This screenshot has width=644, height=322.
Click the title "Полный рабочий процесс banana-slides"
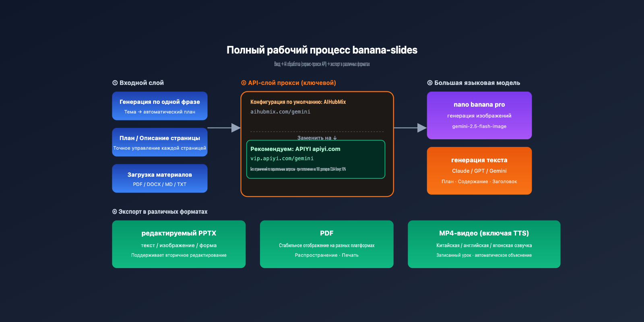(x=322, y=50)
